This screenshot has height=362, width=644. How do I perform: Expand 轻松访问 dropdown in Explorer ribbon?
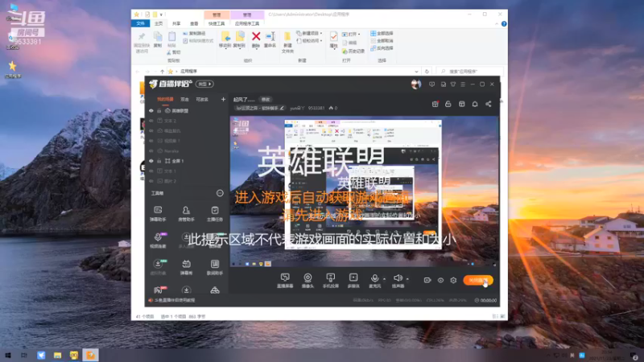point(321,41)
